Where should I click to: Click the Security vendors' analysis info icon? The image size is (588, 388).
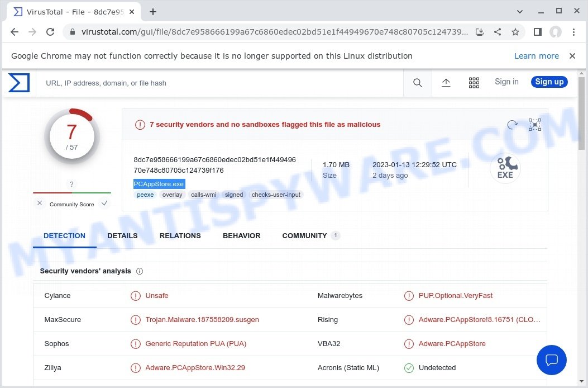click(140, 271)
